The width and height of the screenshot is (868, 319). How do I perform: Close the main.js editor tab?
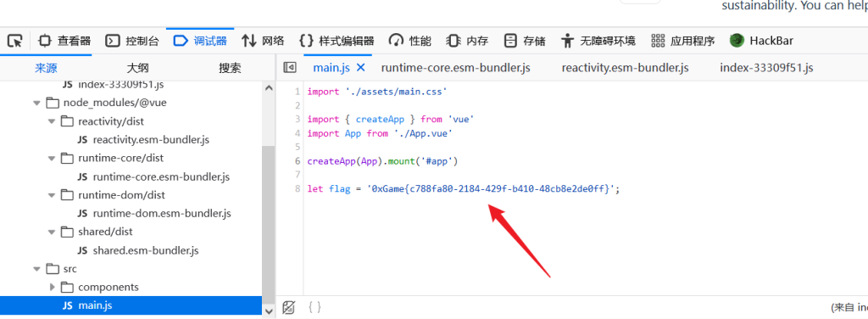click(x=360, y=68)
